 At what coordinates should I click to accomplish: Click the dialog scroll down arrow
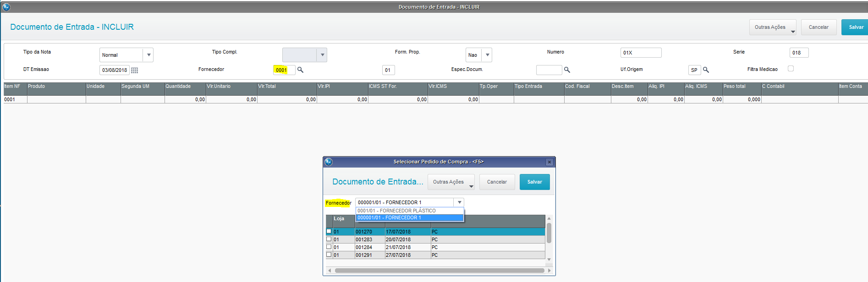(549, 260)
